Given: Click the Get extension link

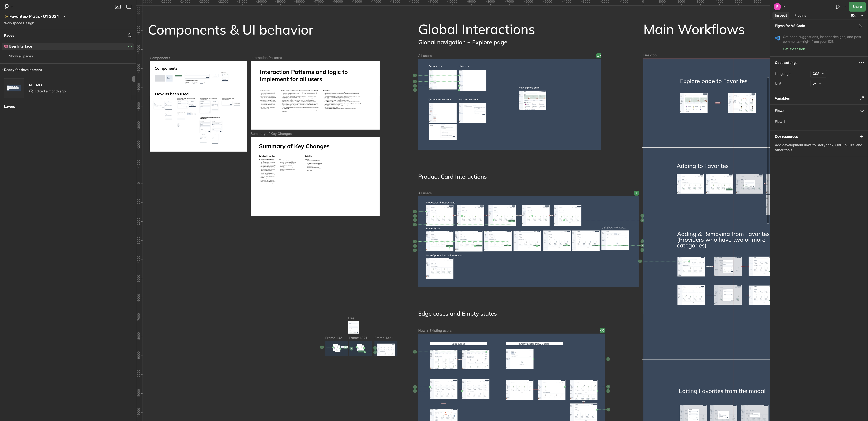Looking at the screenshot, I should click(x=794, y=49).
